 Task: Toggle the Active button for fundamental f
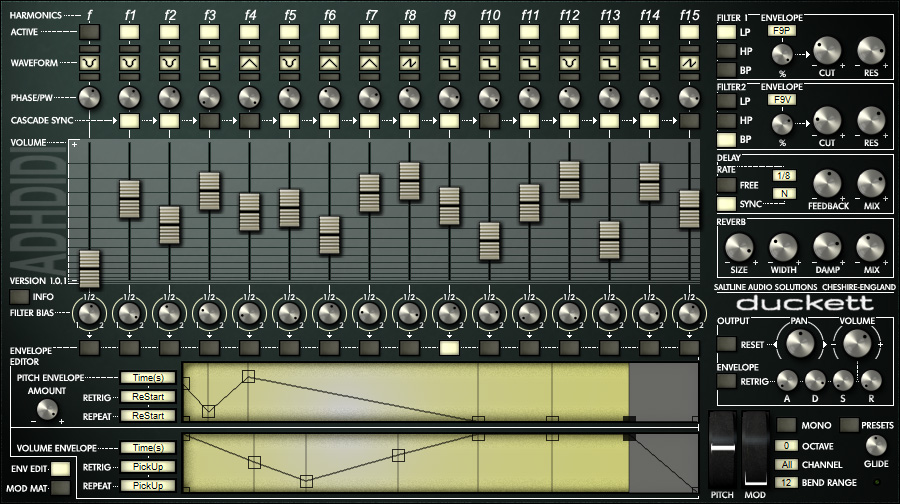[x=89, y=33]
